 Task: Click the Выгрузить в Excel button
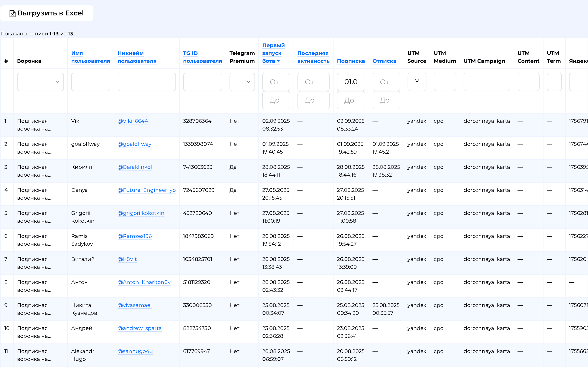[x=47, y=13]
